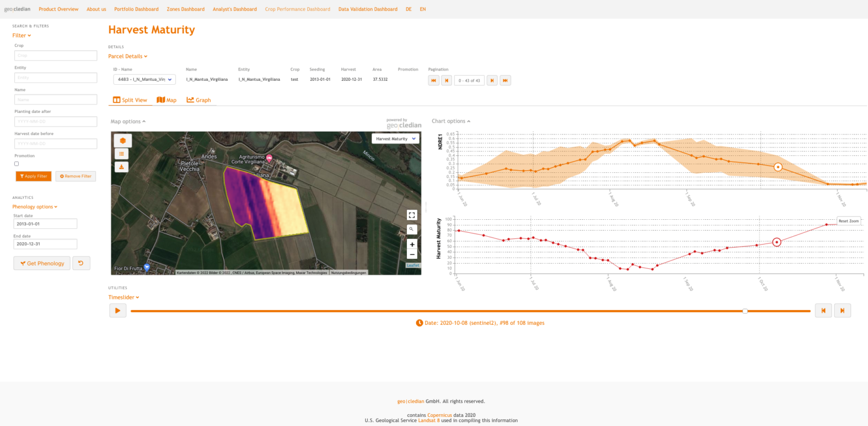Move the timeslider handle
Image resolution: width=868 pixels, height=426 pixels.
point(745,310)
